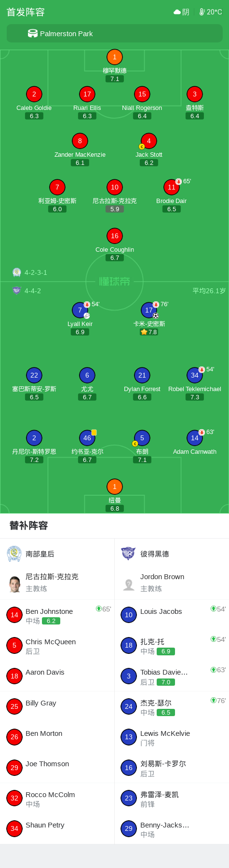Image resolution: width=229 pixels, height=868 pixels.
Task: Select substitute Ben Johnstone row
Action: pos(57,615)
